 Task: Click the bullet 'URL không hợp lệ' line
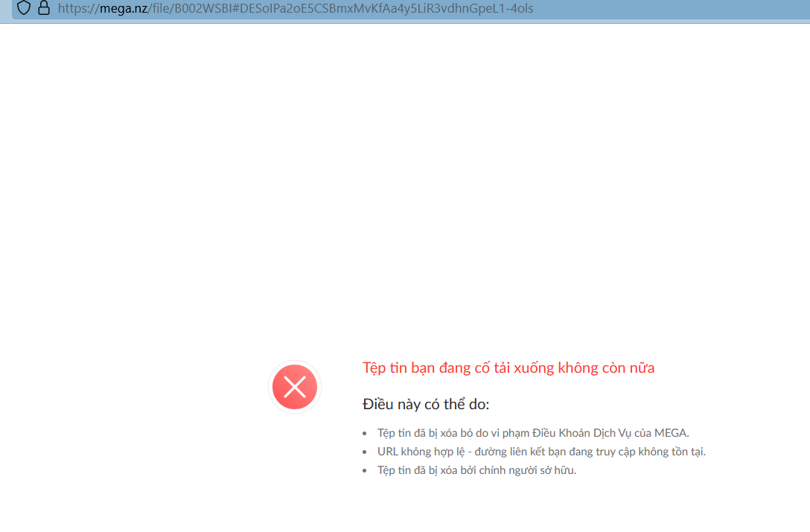click(x=541, y=452)
